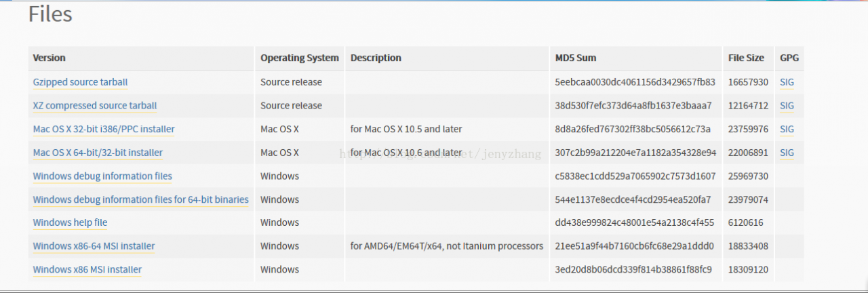Open debug information files for 64-bit binaries
This screenshot has height=293, width=868.
click(x=140, y=199)
